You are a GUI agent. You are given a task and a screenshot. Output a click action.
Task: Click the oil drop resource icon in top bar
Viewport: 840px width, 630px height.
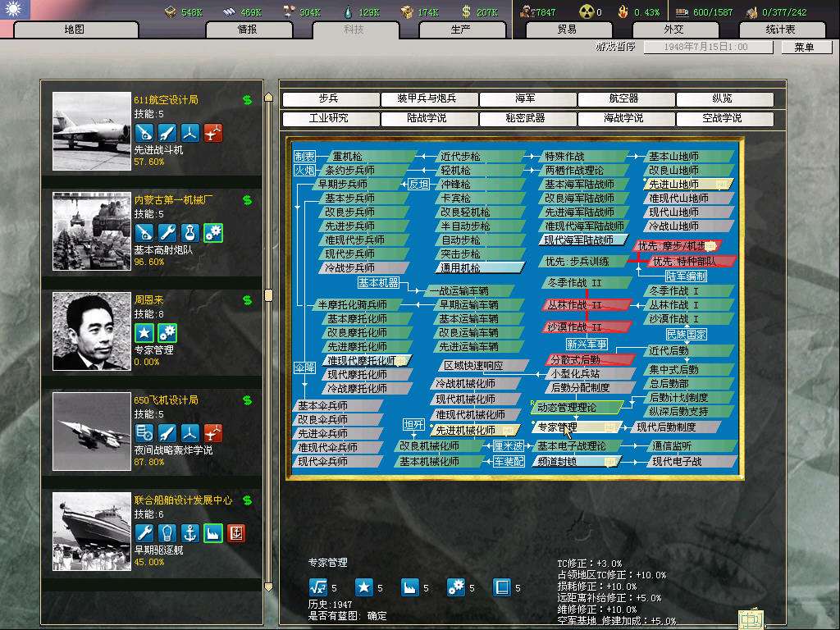(x=348, y=11)
